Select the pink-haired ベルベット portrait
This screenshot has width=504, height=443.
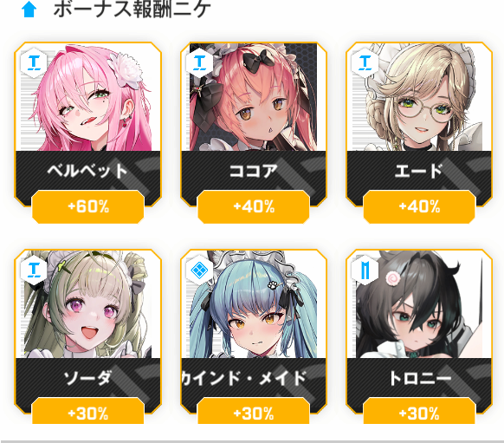point(87,97)
